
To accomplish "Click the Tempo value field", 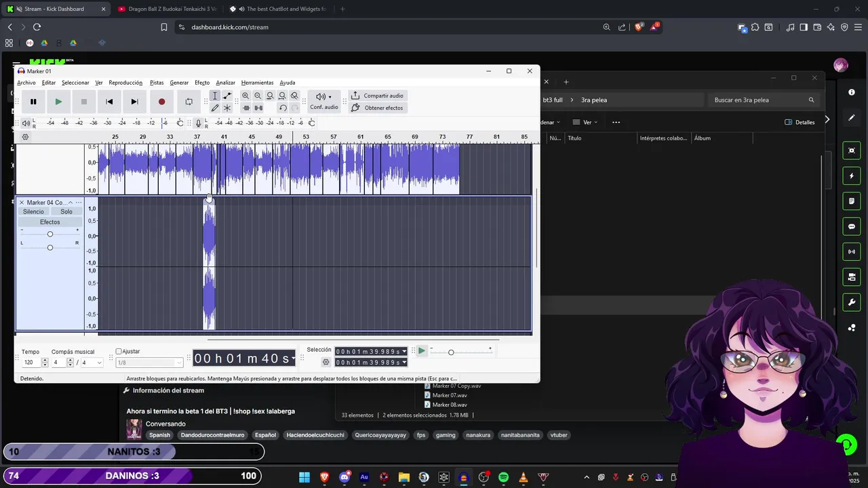I will click(x=31, y=363).
